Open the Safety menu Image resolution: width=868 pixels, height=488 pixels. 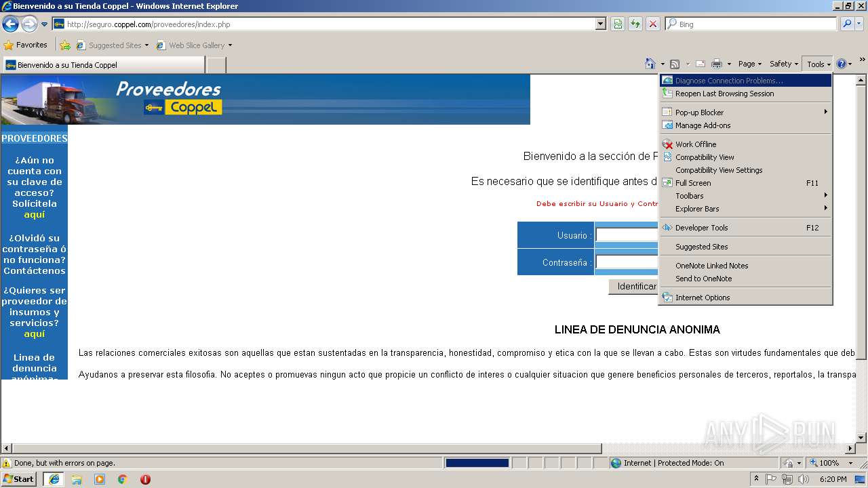point(783,64)
